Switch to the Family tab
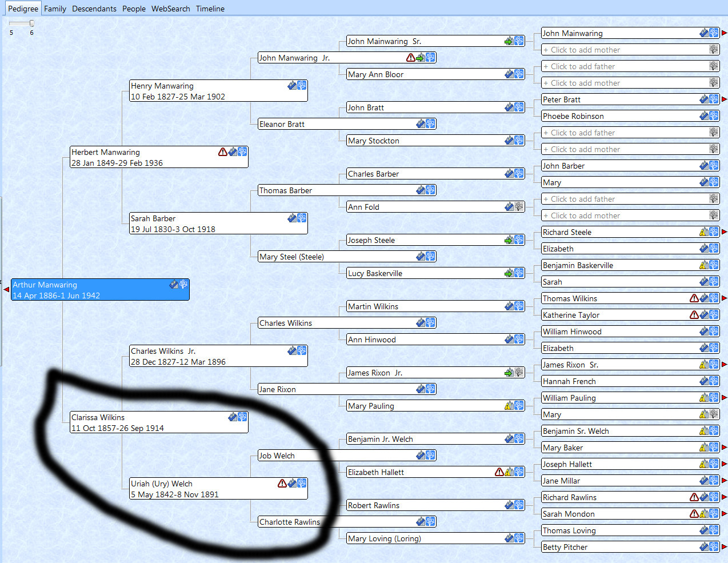 click(55, 9)
